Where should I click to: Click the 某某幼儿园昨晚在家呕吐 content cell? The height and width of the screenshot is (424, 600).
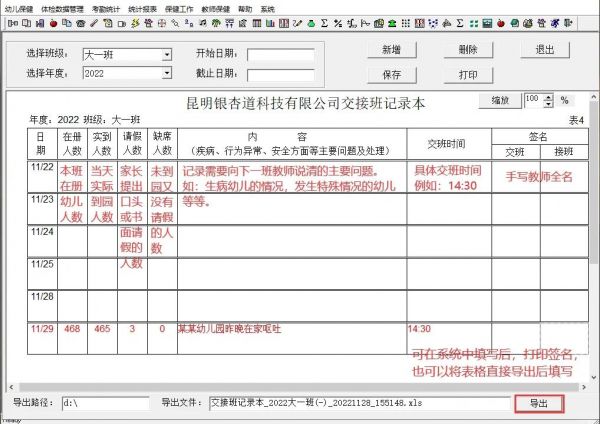pyautogui.click(x=292, y=339)
